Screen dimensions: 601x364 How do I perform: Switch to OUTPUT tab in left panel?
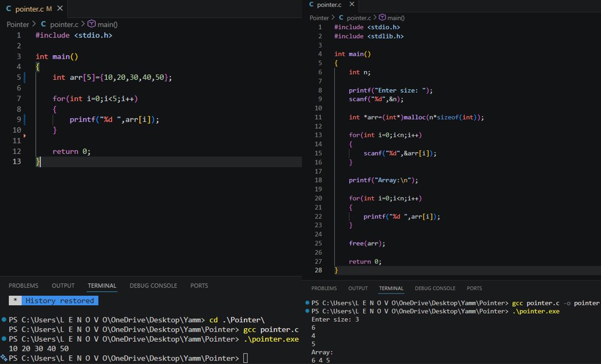click(x=63, y=285)
